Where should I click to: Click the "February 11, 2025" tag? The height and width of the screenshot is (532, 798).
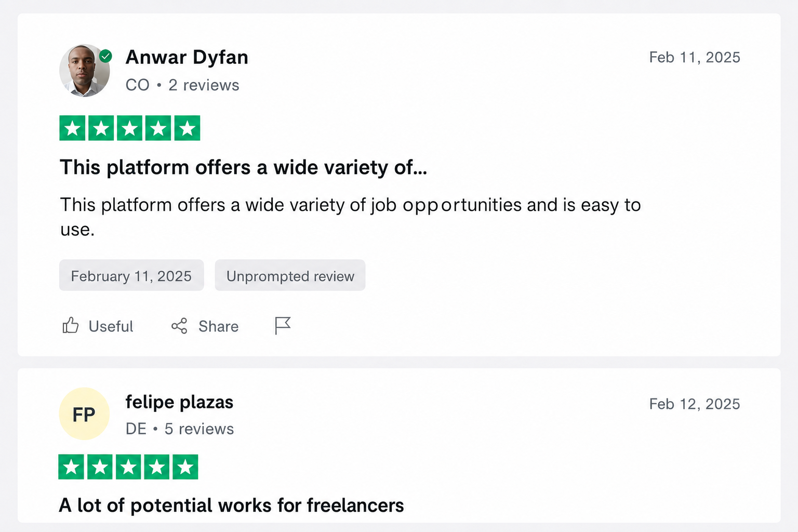click(x=131, y=275)
